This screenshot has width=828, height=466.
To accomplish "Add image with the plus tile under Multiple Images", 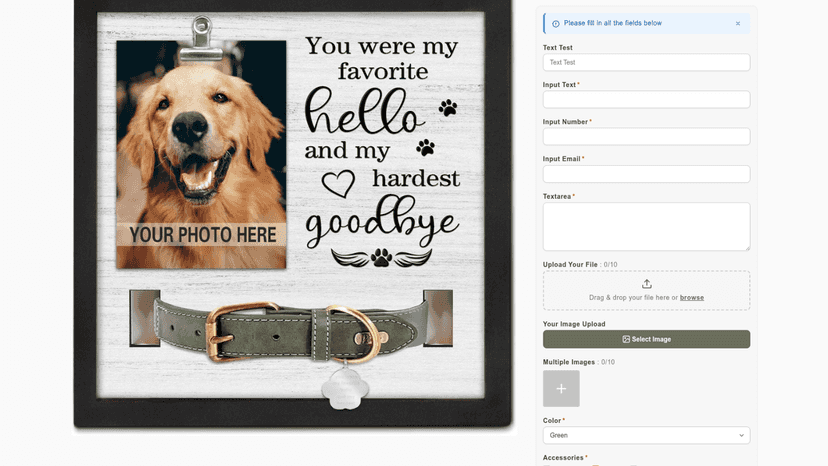I will pos(561,389).
